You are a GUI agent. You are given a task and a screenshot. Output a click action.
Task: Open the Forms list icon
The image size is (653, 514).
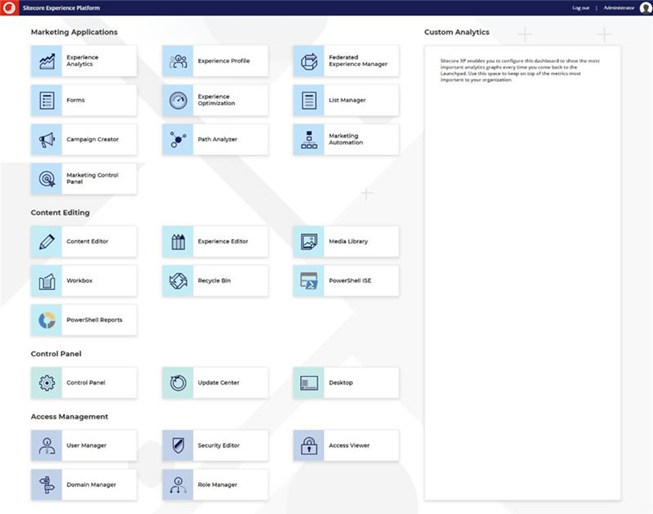47,100
